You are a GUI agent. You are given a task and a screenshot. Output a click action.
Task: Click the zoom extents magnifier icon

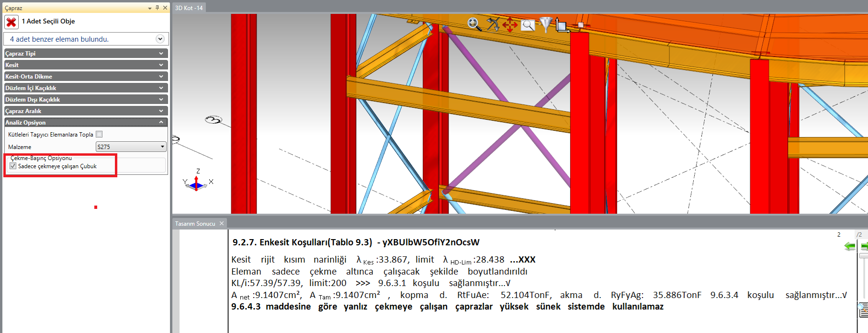pyautogui.click(x=474, y=24)
